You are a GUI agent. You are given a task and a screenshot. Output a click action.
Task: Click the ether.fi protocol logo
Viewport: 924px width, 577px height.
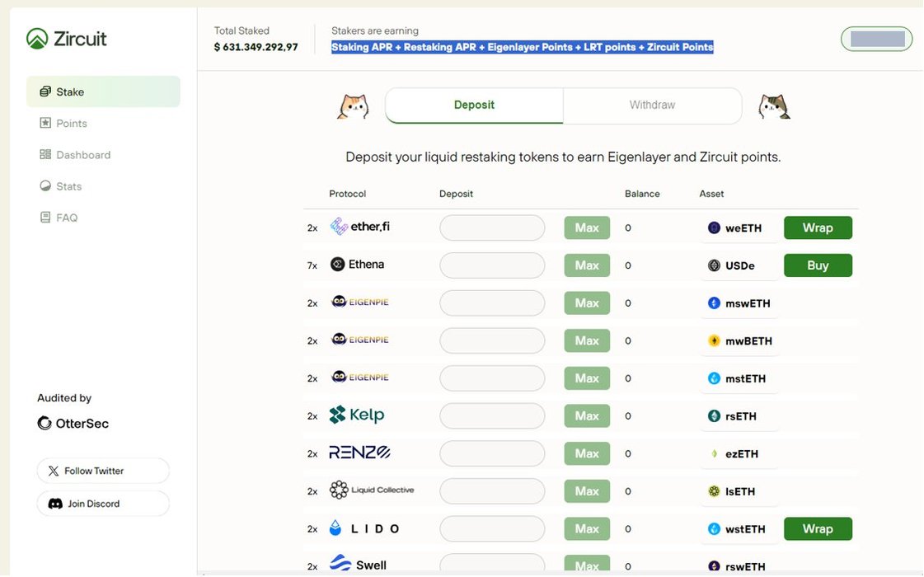pyautogui.click(x=360, y=227)
